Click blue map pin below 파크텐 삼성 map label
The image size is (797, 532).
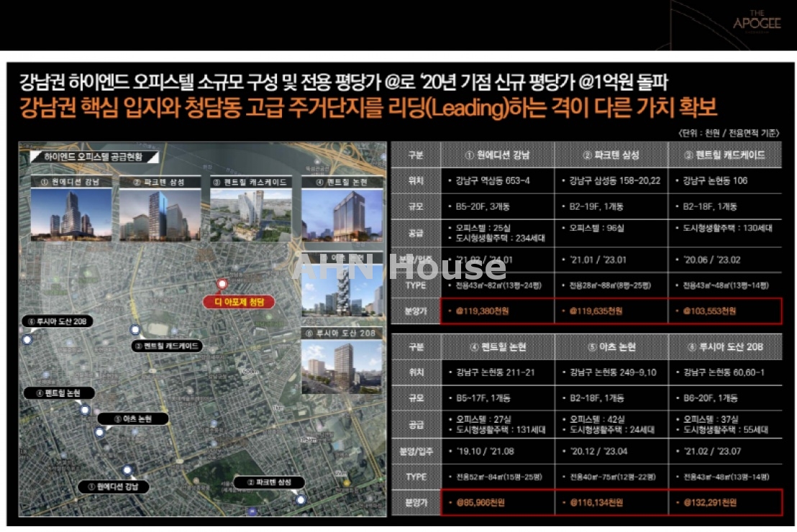point(301,500)
